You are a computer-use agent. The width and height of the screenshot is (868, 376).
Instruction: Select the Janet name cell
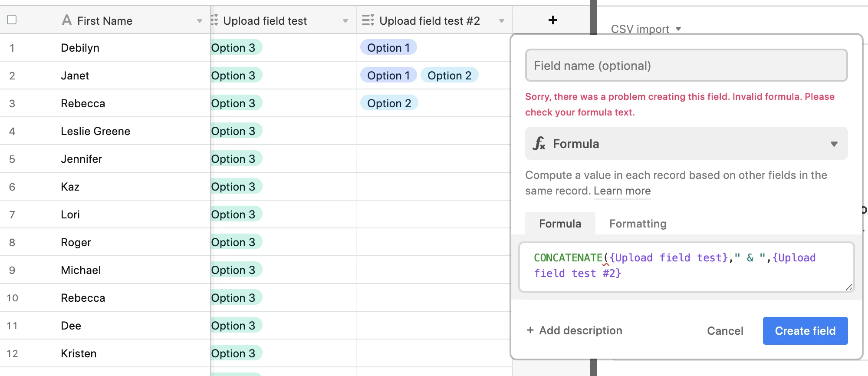click(75, 76)
